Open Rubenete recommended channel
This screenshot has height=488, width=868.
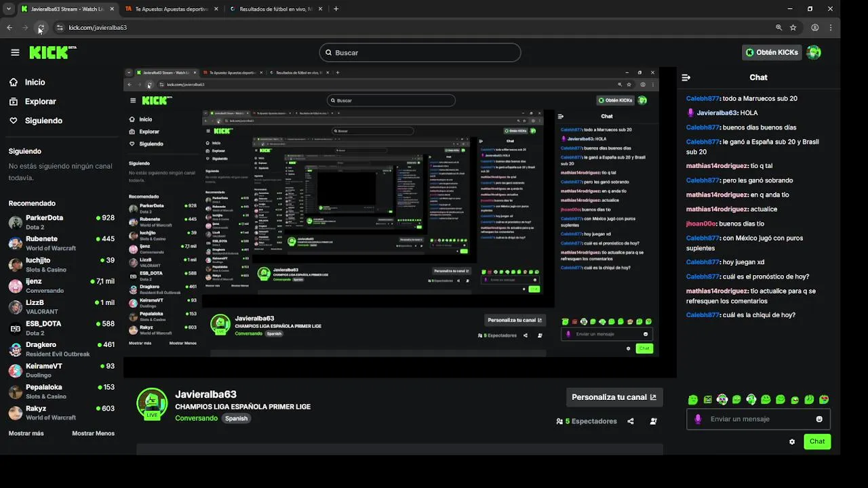(x=61, y=243)
